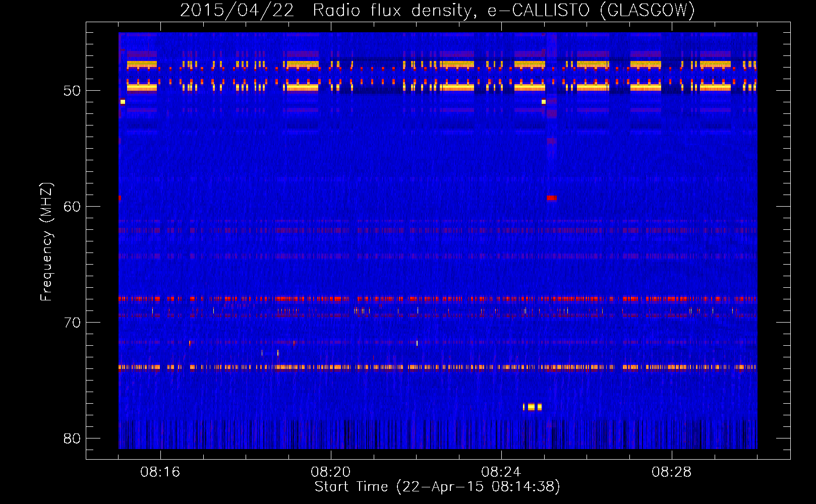The width and height of the screenshot is (816, 504).
Task: Click the 08:28 time tick label
Action: coord(672,472)
